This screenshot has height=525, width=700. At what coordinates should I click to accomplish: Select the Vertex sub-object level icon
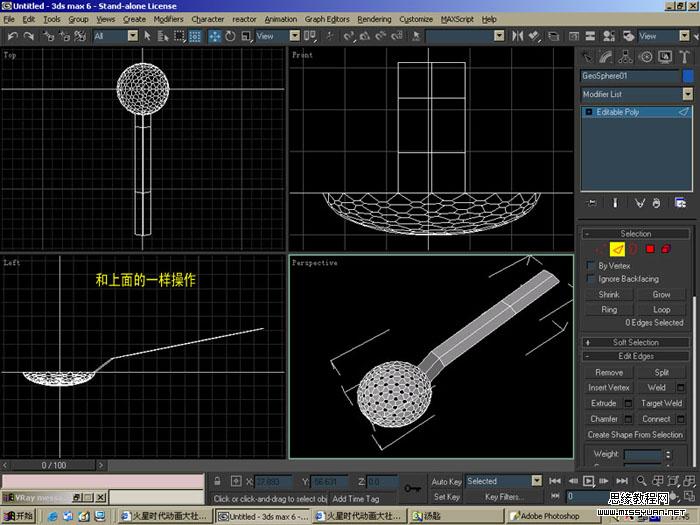tap(601, 249)
